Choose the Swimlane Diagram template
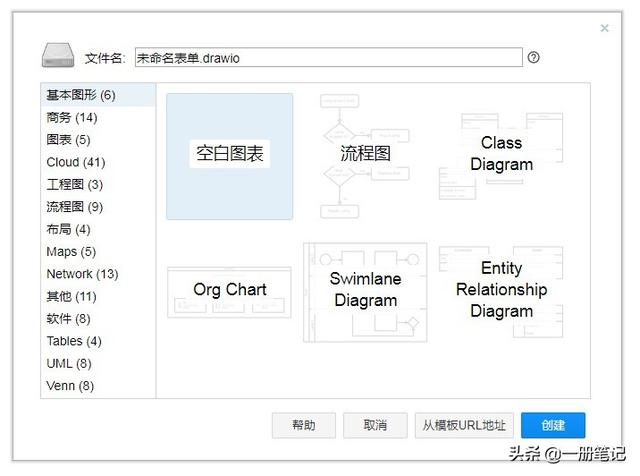The image size is (640, 476). [x=365, y=291]
